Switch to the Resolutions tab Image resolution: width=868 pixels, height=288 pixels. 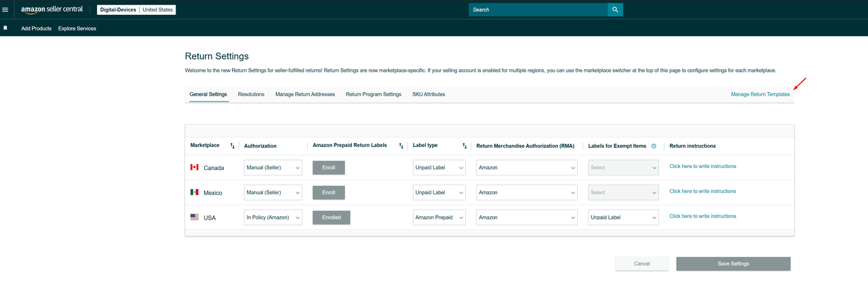click(x=251, y=94)
